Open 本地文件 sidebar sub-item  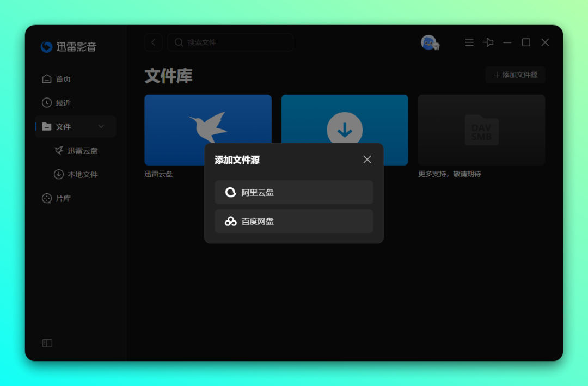(76, 174)
